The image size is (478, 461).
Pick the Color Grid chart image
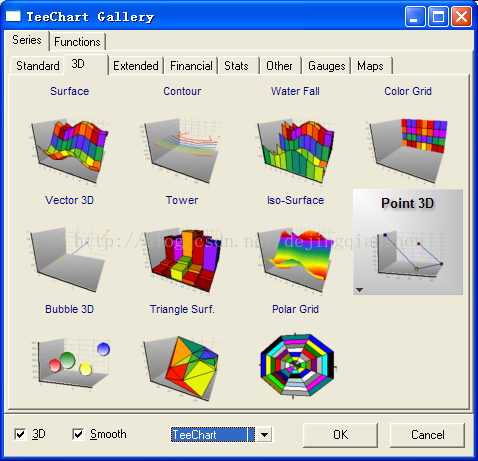click(407, 151)
